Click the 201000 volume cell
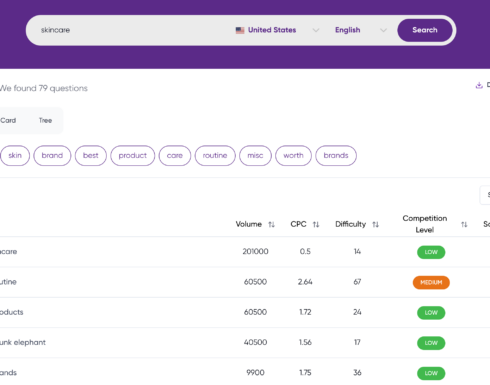 pos(255,252)
